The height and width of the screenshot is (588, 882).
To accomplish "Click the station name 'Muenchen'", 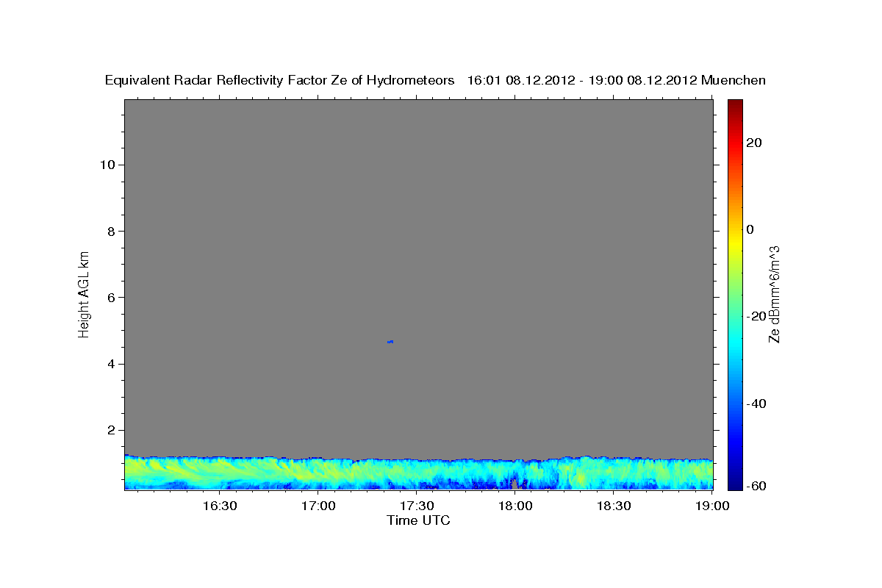I will [x=734, y=80].
